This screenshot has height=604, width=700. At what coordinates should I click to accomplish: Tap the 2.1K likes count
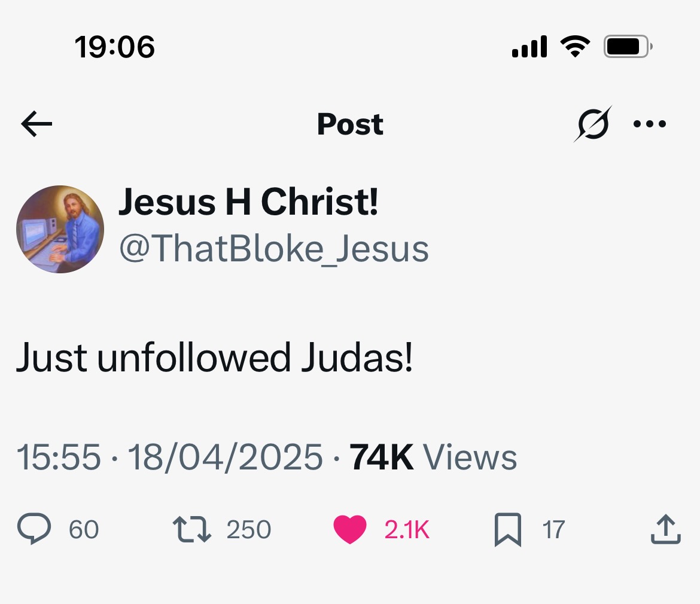[x=407, y=530]
